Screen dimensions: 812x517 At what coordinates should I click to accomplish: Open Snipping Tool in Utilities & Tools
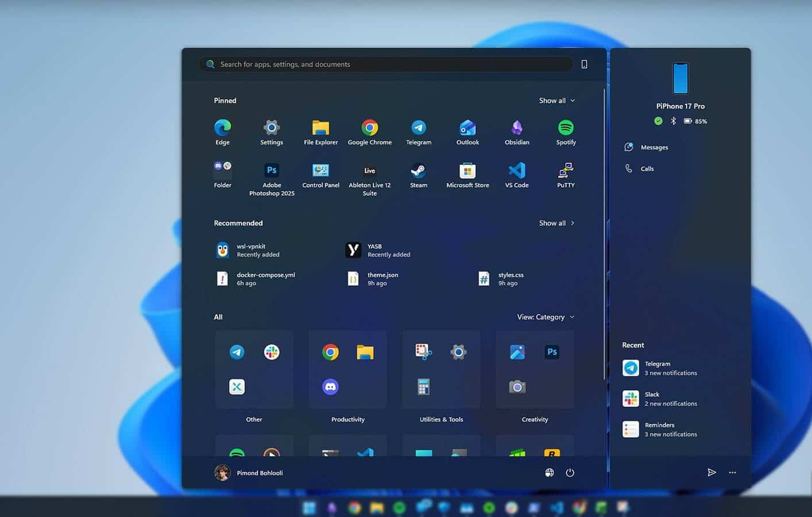click(x=424, y=352)
